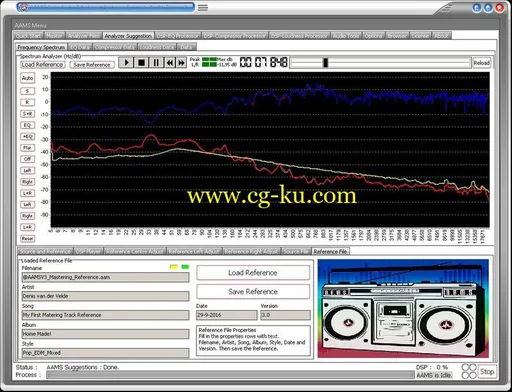512x392 pixels.
Task: Rewind the audio player
Action: (170, 63)
